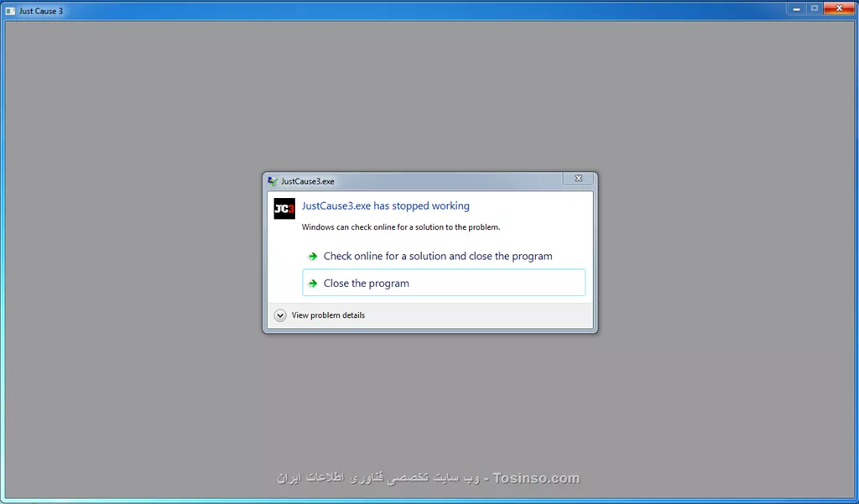The height and width of the screenshot is (504, 859).
Task: Expand View problem details
Action: (x=320, y=315)
